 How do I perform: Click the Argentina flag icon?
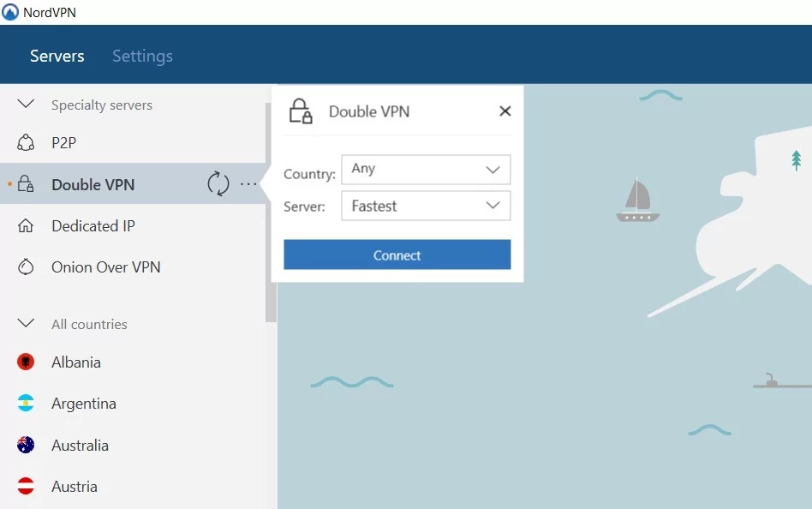coord(26,404)
